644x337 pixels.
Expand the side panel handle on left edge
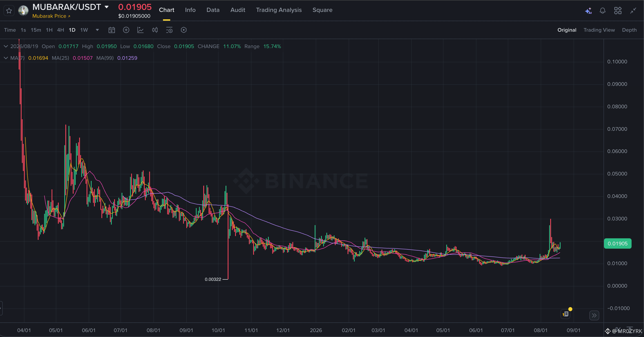(x=1, y=308)
